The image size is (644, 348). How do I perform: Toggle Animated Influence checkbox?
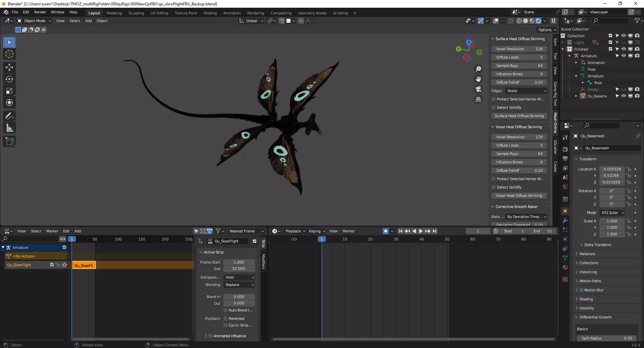click(x=210, y=336)
